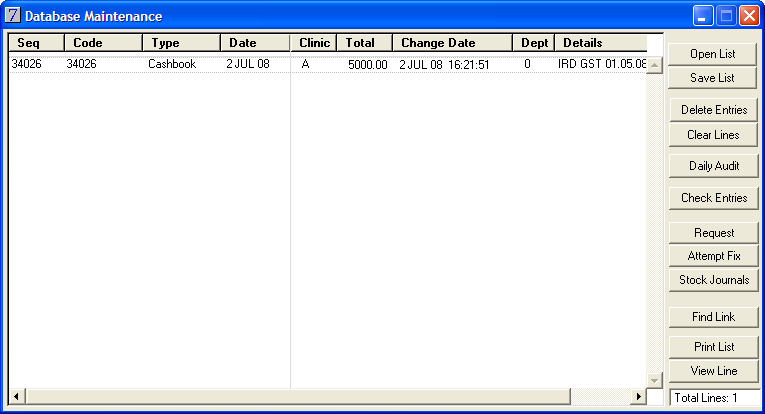Click the change date 2 JUL 08 16:21:51
This screenshot has height=414, width=765.
[444, 64]
